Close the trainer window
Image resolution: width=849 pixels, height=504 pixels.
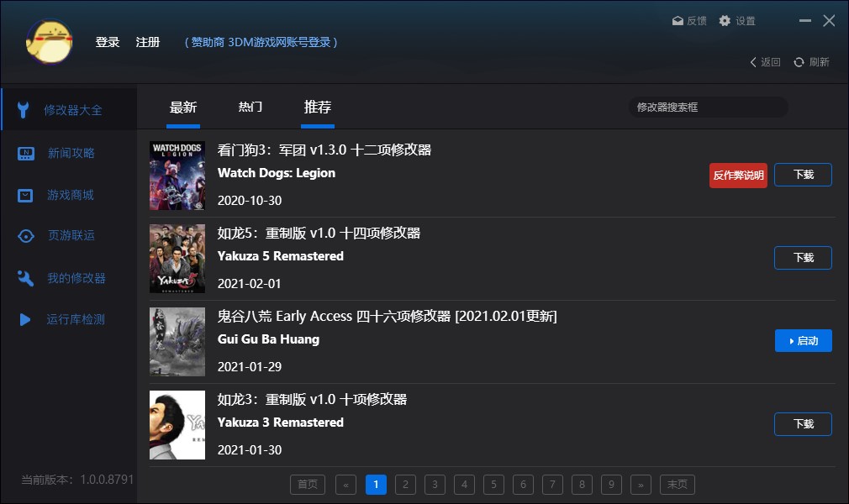(x=829, y=20)
